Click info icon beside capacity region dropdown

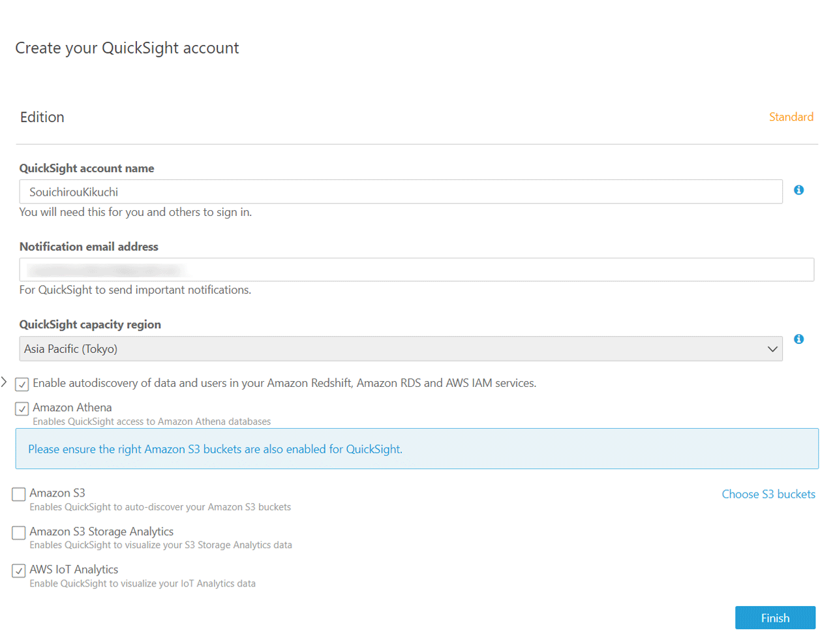pyautogui.click(x=798, y=339)
